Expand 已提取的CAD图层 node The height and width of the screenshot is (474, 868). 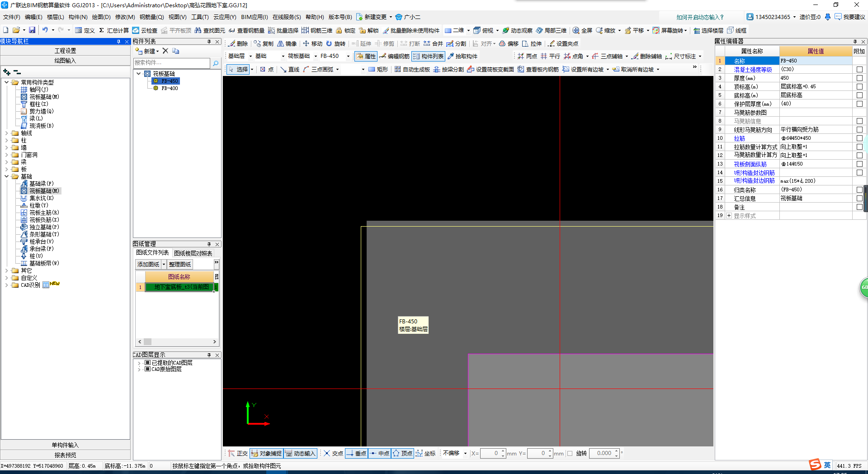click(x=139, y=363)
